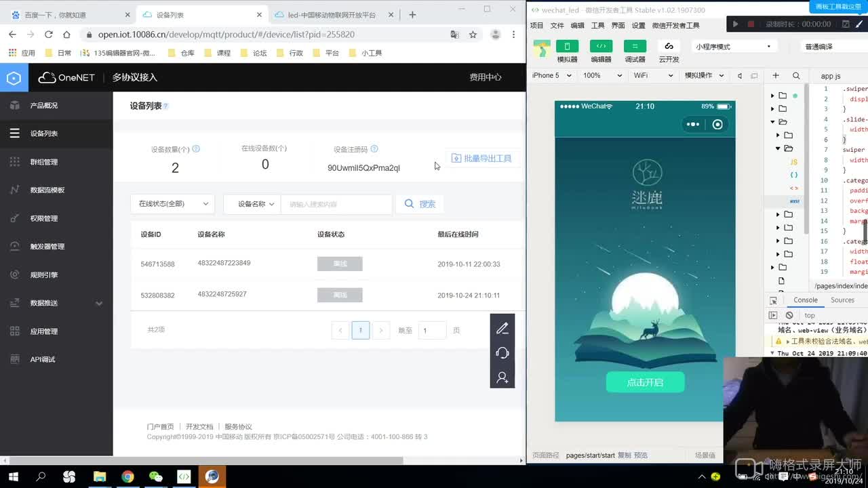Viewport: 868px width, 488px height.
Task: Open 设备名称 search-type dropdown
Action: coord(252,204)
